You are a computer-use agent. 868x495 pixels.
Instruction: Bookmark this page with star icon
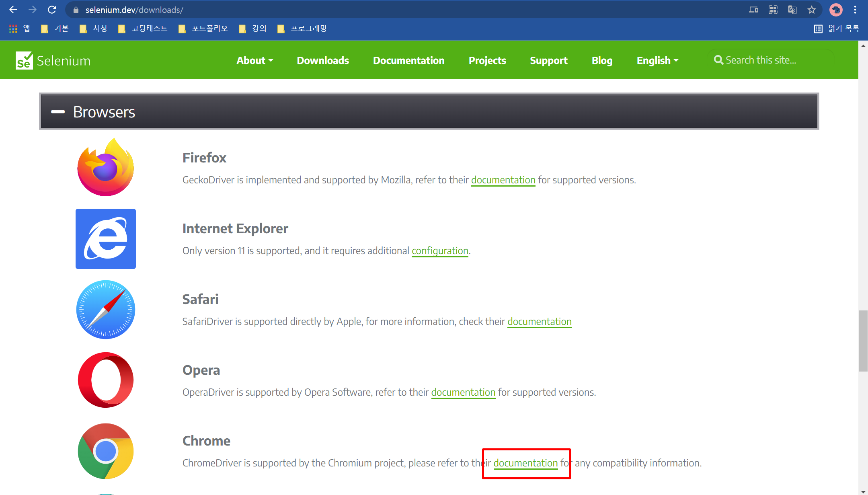812,10
